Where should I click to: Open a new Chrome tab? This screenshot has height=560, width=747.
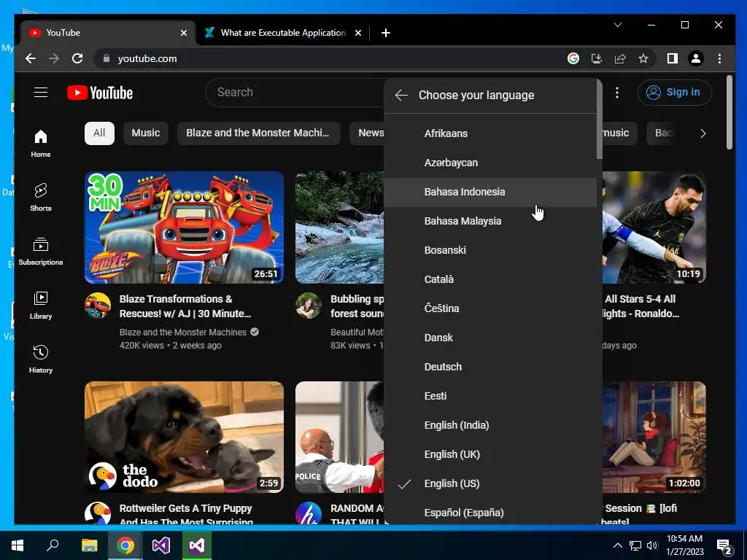pyautogui.click(x=386, y=33)
